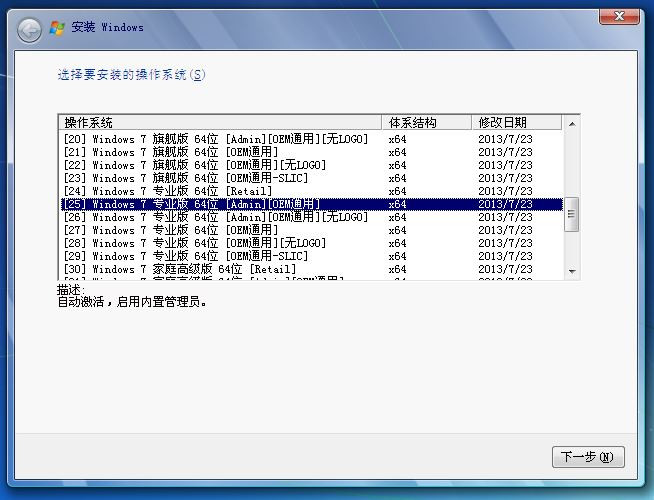Select [21] Windows 7 旗舰版 64位 [OEM通用]

[x=312, y=152]
